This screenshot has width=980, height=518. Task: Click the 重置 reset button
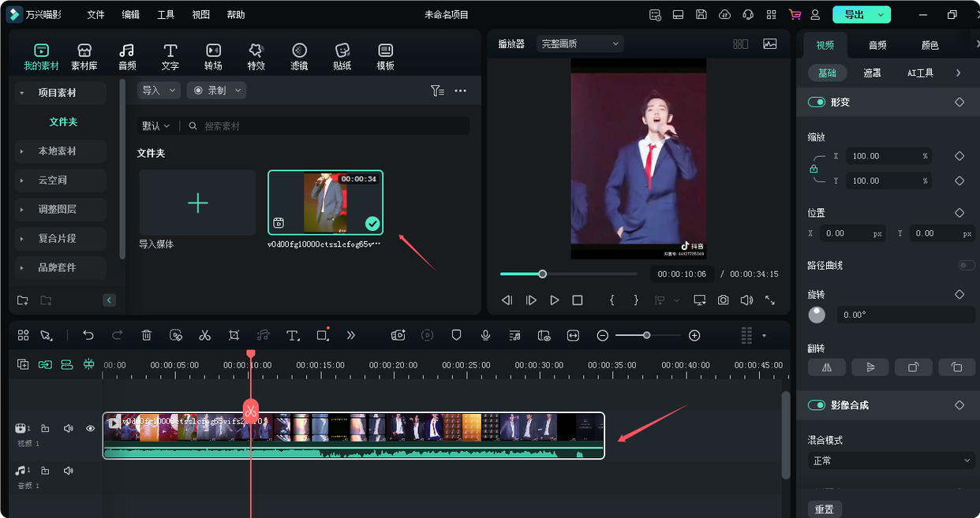click(x=825, y=509)
